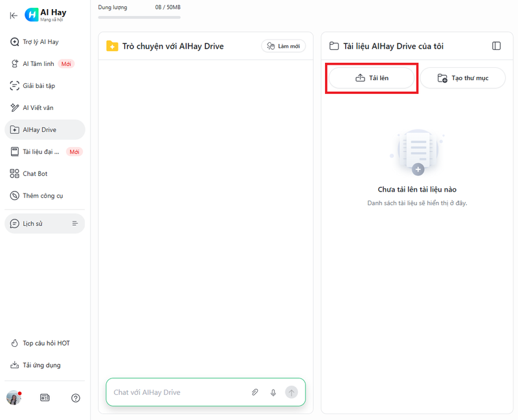Click the Mới badge next to AI Tâm linh
This screenshot has height=420, width=518.
[x=66, y=63]
